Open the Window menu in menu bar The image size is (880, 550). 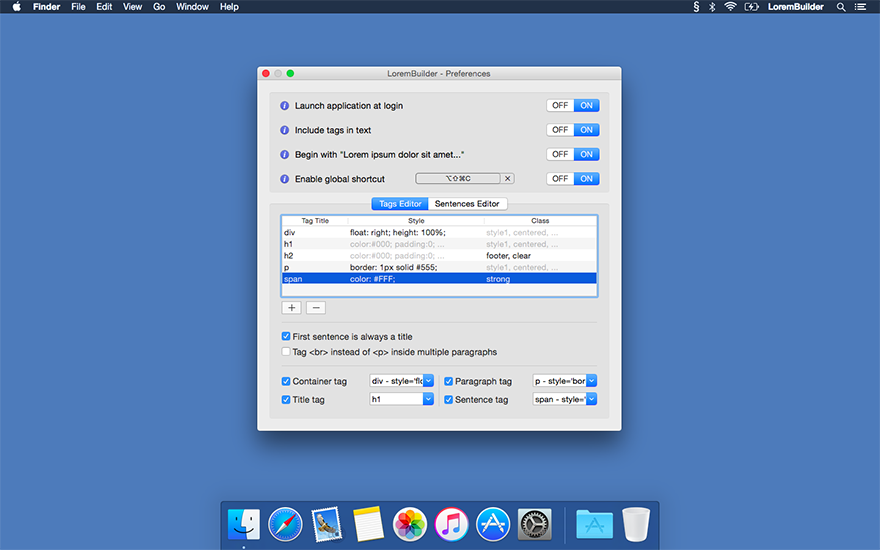pyautogui.click(x=192, y=7)
